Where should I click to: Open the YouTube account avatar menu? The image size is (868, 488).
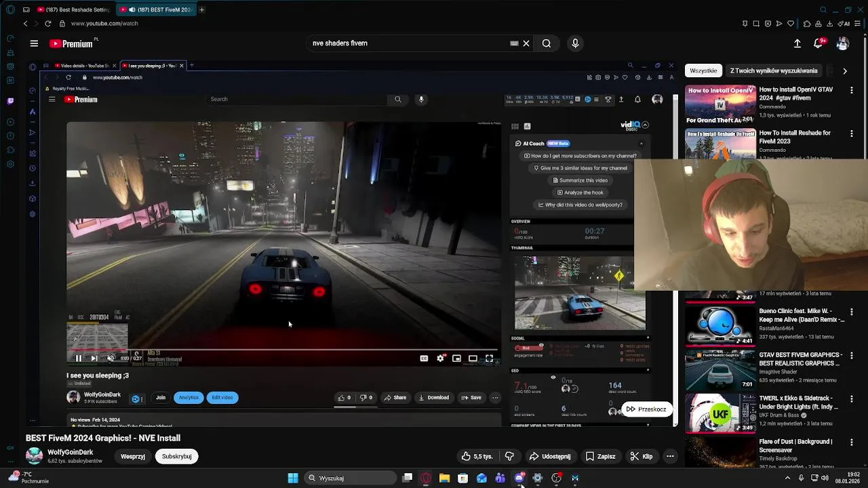[x=842, y=43]
